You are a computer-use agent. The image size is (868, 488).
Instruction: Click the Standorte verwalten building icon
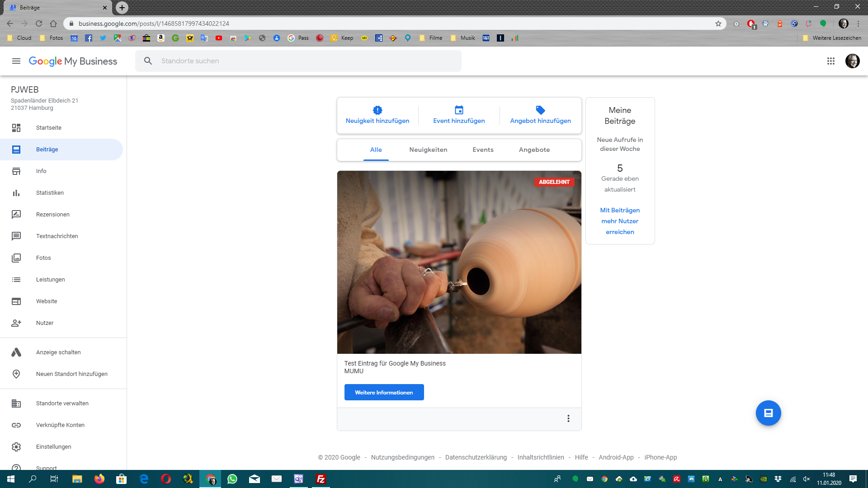tap(16, 404)
